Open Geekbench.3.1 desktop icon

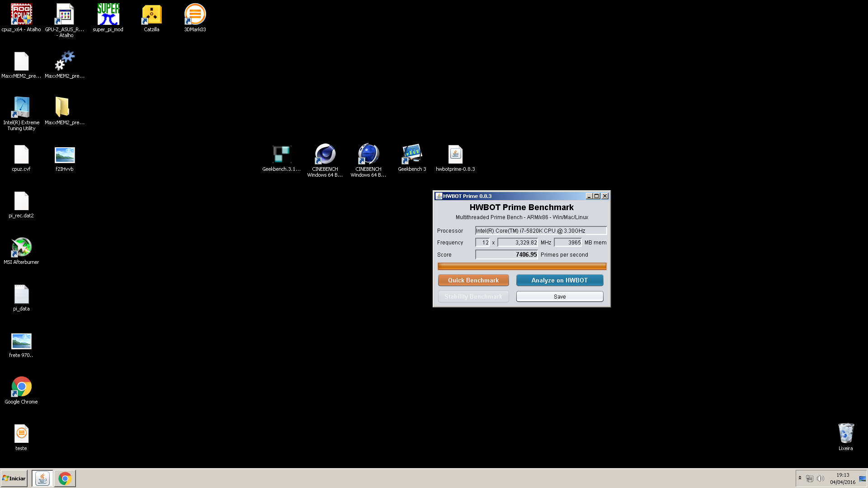pos(282,155)
